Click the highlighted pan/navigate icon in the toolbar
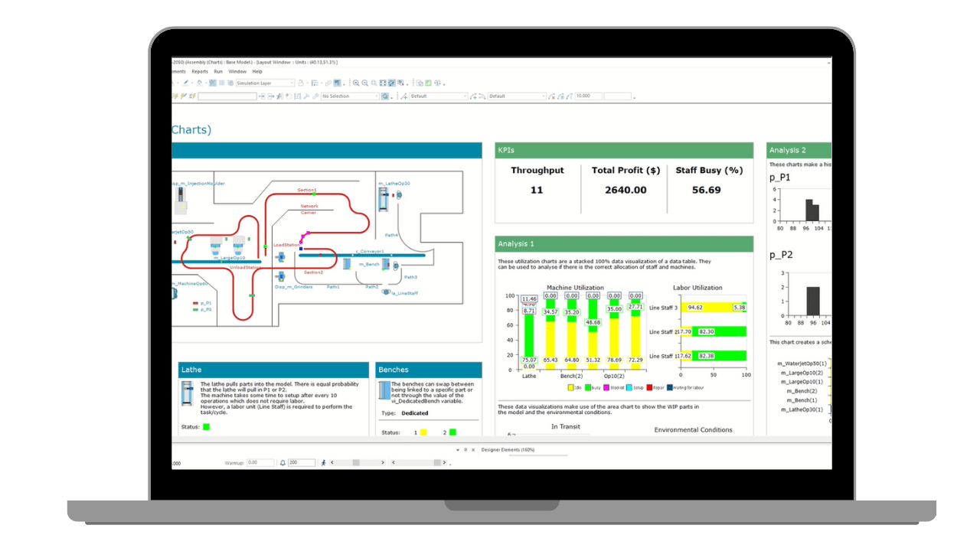 (391, 83)
